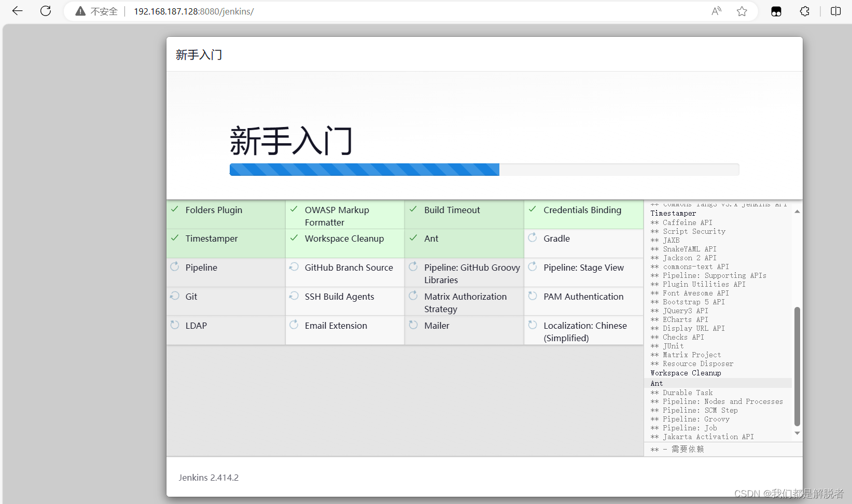Click the checkmark next to Workspace Cleanup
The image size is (852, 504).
(x=294, y=238)
